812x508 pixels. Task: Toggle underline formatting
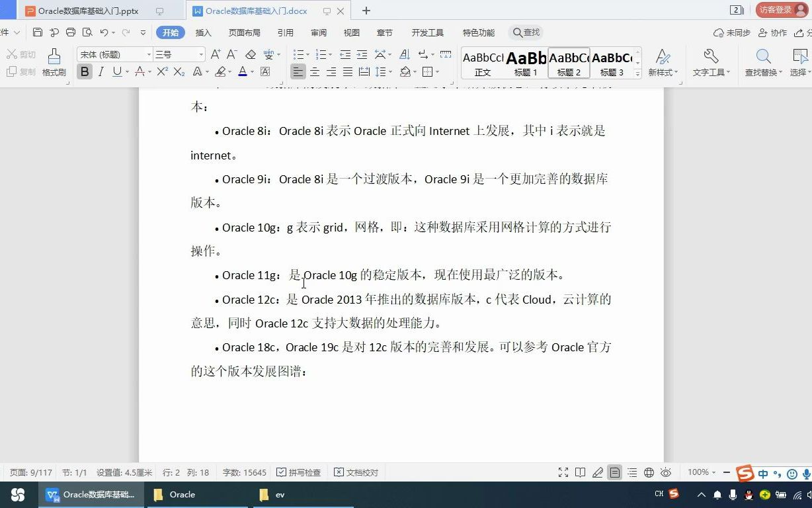pyautogui.click(x=116, y=71)
